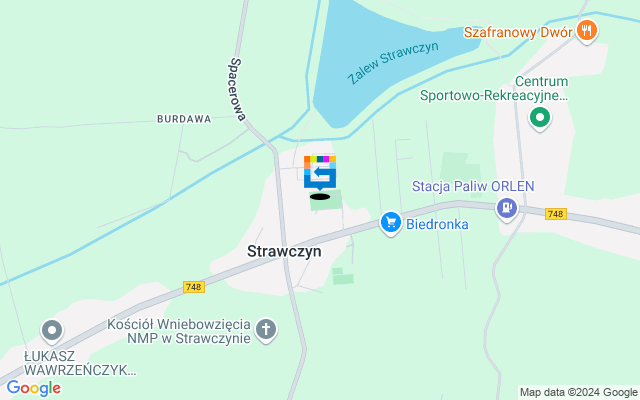
Task: Click the Map data ©2024 Google attribution
Action: (578, 392)
